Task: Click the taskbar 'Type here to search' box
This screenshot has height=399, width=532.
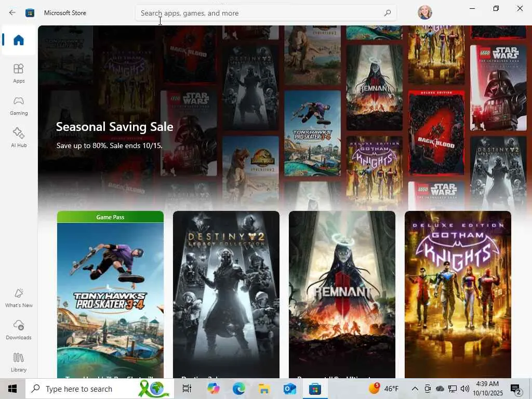Action: click(100, 389)
